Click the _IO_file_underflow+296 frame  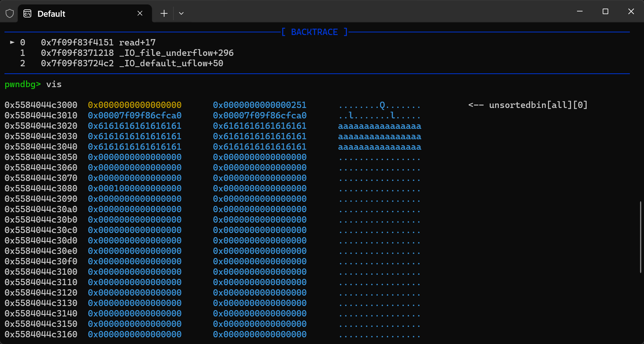tap(176, 53)
